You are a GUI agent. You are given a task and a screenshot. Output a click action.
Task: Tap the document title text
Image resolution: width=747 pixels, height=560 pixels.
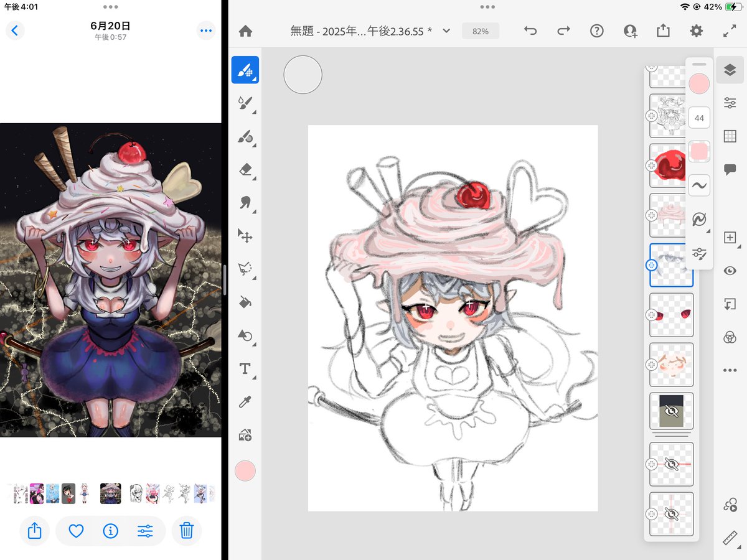tap(361, 31)
